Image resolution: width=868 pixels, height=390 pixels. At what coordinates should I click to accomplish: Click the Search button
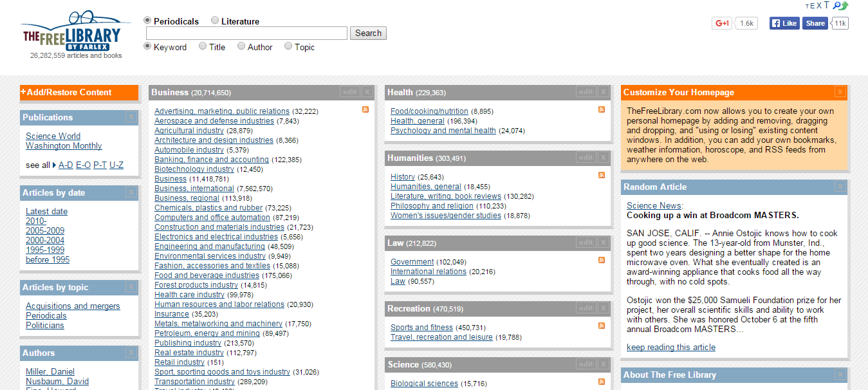click(x=368, y=33)
